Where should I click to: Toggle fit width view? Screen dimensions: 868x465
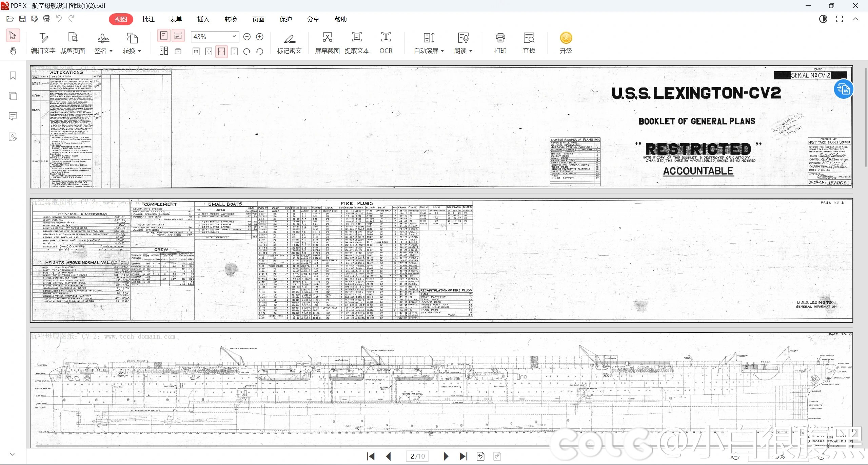click(x=221, y=51)
